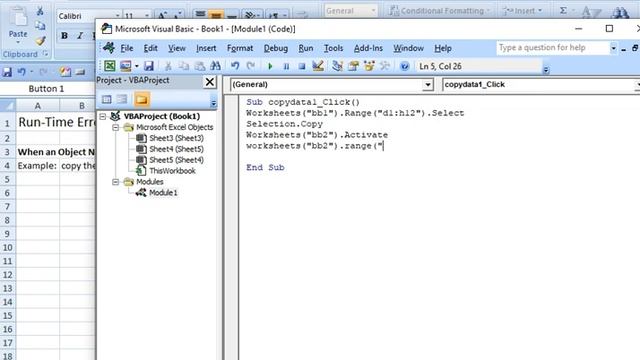Open the Insert menu in VBA editor

(x=206, y=48)
